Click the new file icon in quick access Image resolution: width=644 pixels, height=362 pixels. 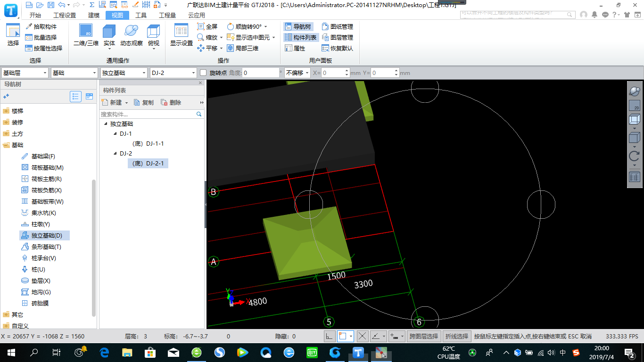point(29,5)
